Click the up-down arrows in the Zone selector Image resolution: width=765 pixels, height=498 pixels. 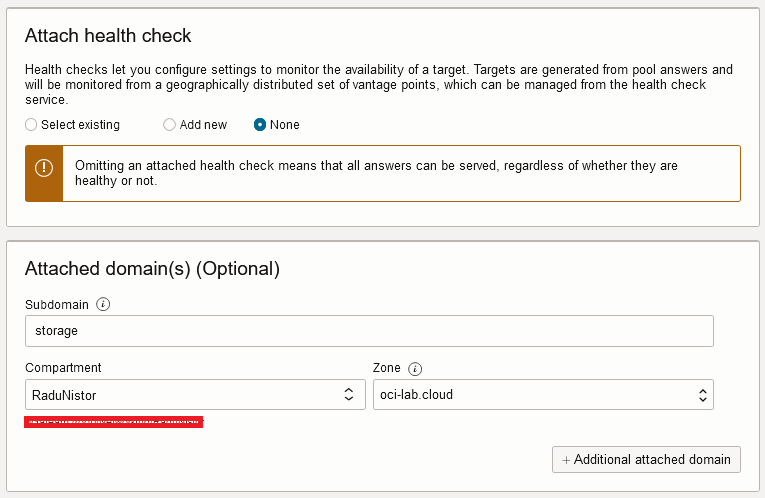click(702, 395)
